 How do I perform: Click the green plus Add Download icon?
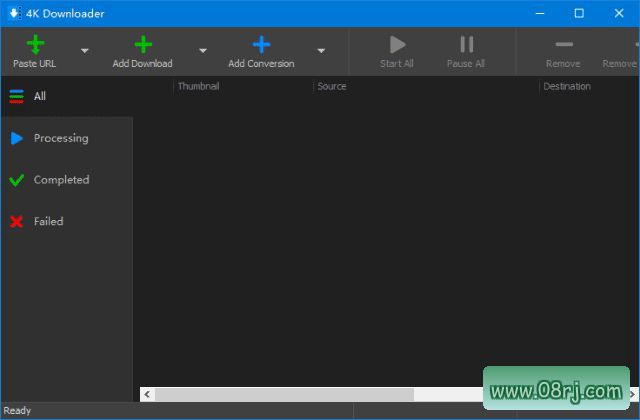tap(143, 44)
